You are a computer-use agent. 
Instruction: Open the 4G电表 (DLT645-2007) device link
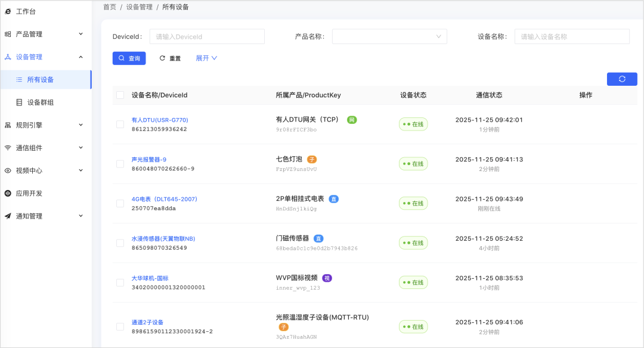[165, 199]
